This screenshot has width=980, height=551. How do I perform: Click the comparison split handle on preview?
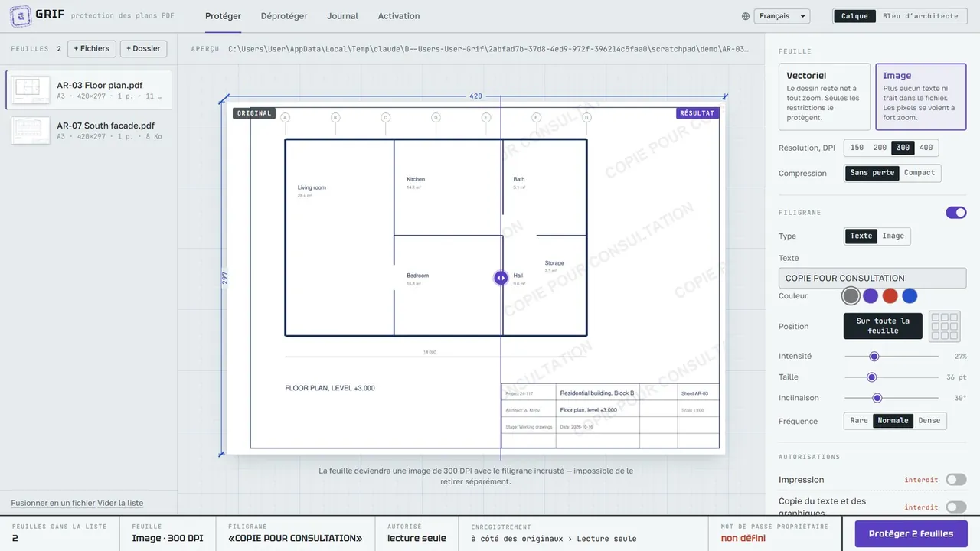(x=501, y=278)
